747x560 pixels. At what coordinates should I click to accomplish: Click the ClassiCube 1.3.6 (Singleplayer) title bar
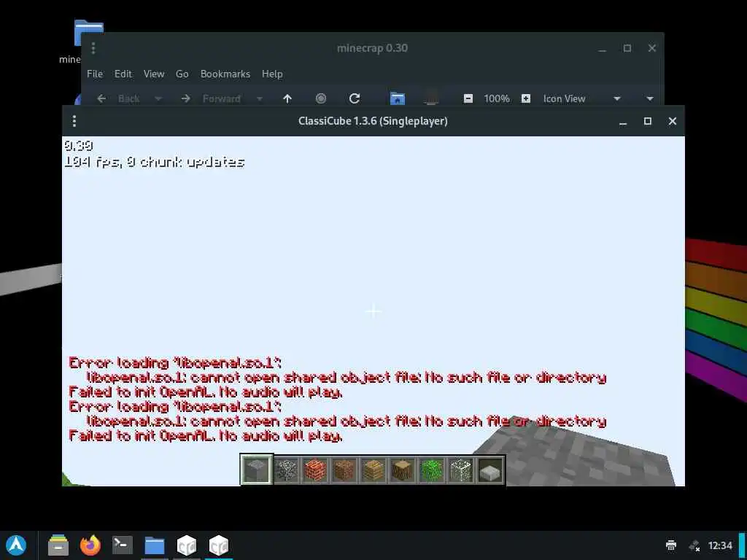point(373,121)
